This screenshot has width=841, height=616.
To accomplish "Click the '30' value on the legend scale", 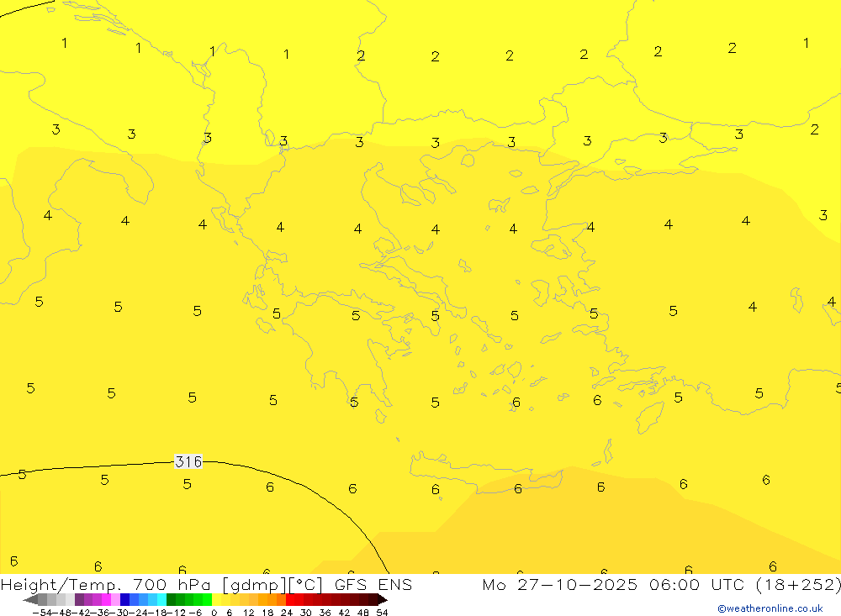I will click(306, 613).
